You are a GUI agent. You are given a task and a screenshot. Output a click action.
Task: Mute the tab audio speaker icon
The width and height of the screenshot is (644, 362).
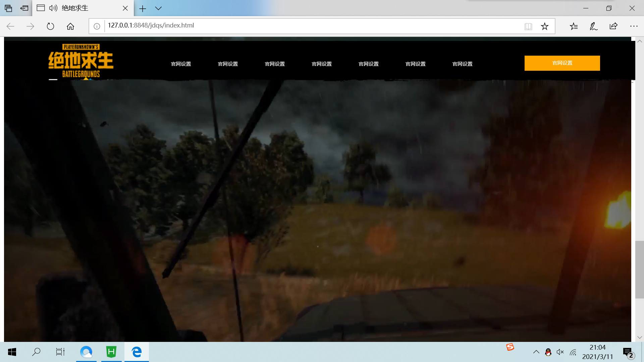tap(53, 8)
